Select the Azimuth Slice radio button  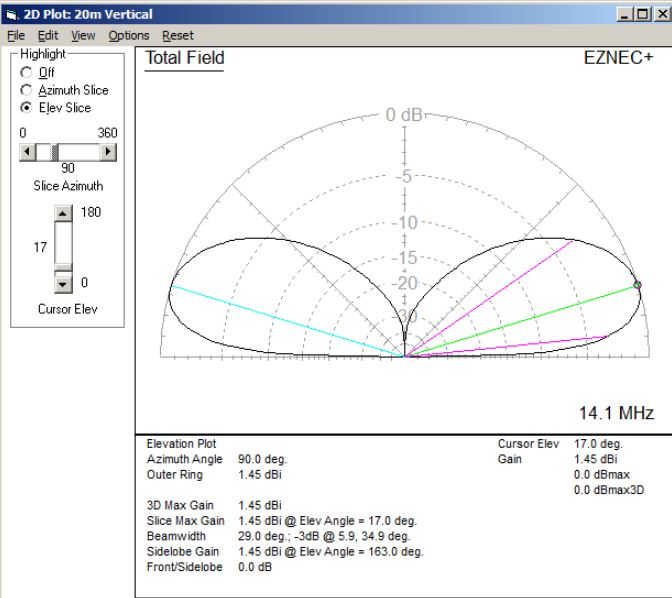click(x=26, y=90)
